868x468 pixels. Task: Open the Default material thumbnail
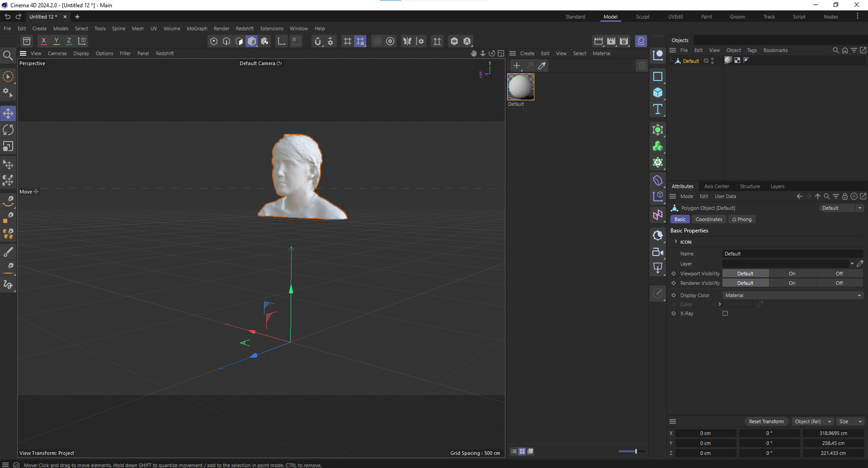coord(521,86)
